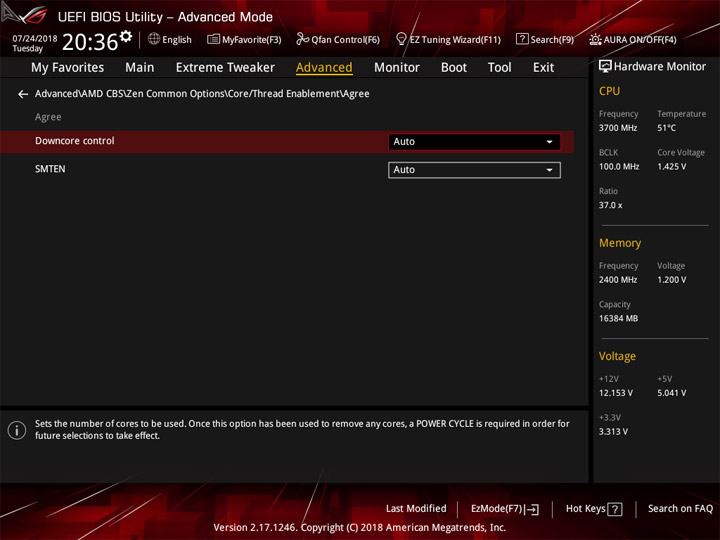
Task: Click the Memory voltage value 1.200 V
Action: pos(672,280)
